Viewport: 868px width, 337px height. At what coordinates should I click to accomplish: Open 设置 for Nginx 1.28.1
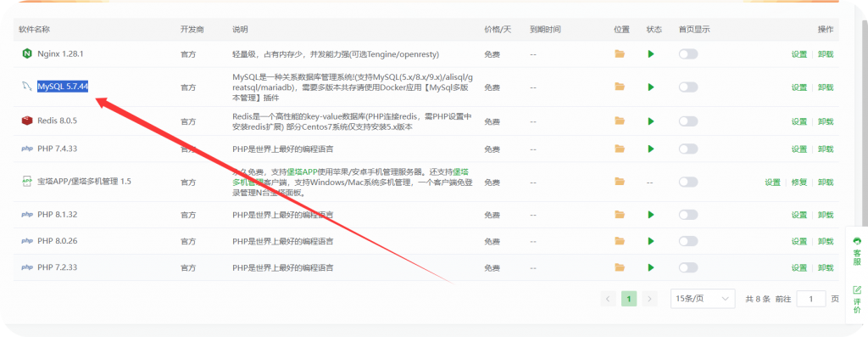coord(798,54)
